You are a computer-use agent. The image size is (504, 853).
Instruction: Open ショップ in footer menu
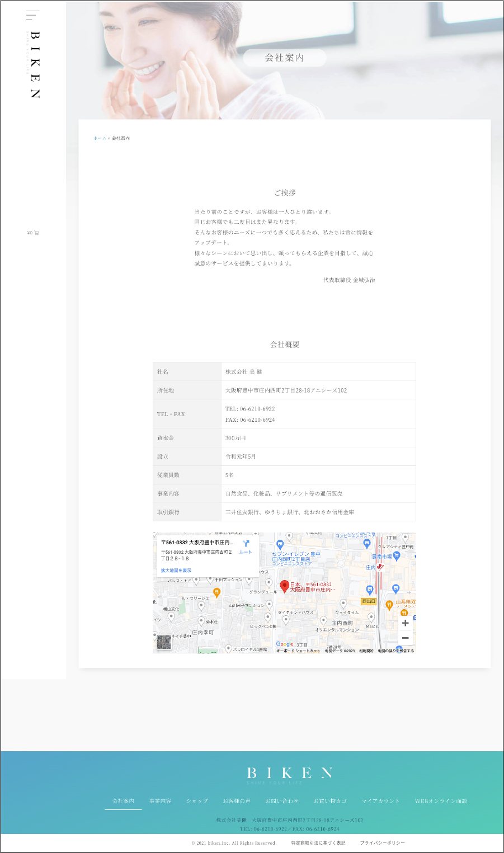click(x=197, y=801)
